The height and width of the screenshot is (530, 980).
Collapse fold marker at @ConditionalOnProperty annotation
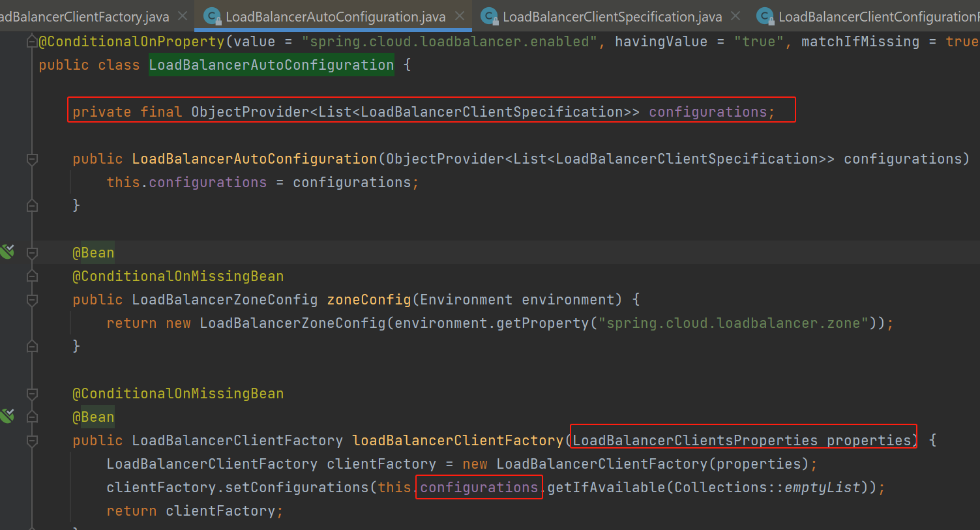click(x=32, y=42)
